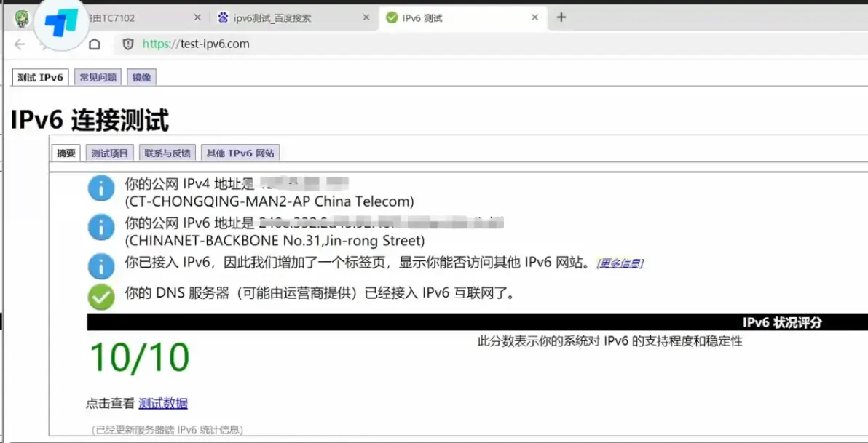Click the browser back arrow
This screenshot has height=443, width=868.
click(x=20, y=44)
